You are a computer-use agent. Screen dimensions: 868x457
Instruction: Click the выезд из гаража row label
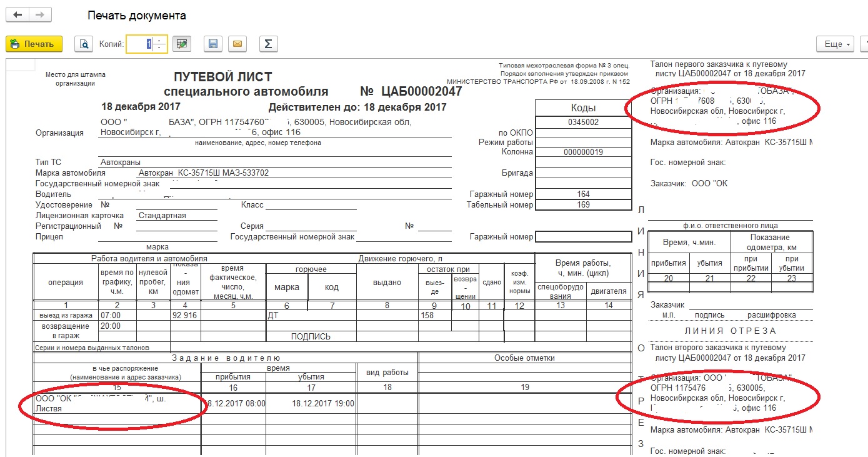pos(66,316)
